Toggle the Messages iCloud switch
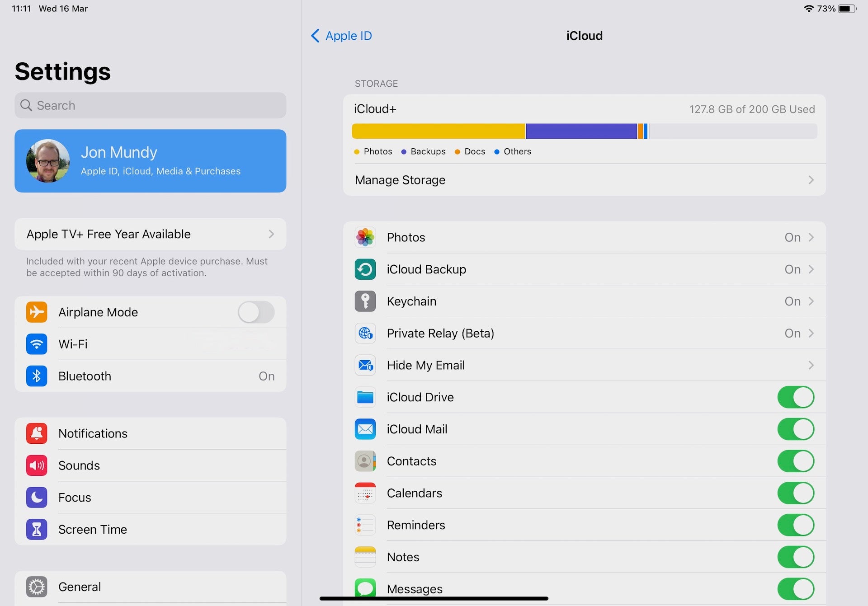 point(796,589)
